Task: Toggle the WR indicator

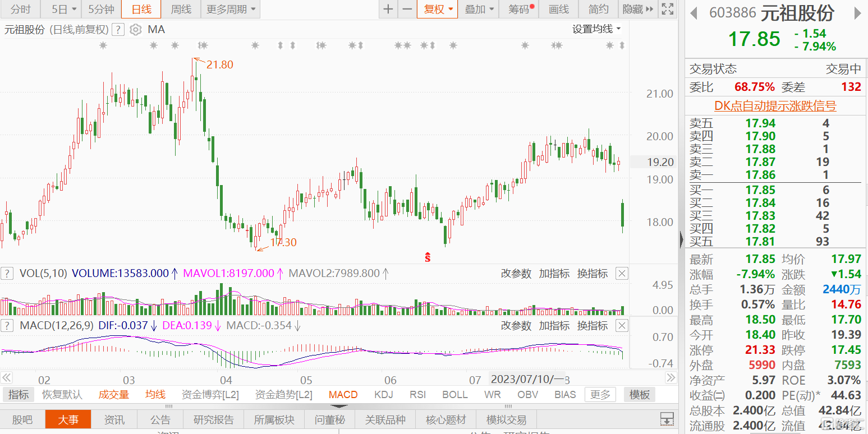Action: pyautogui.click(x=493, y=394)
